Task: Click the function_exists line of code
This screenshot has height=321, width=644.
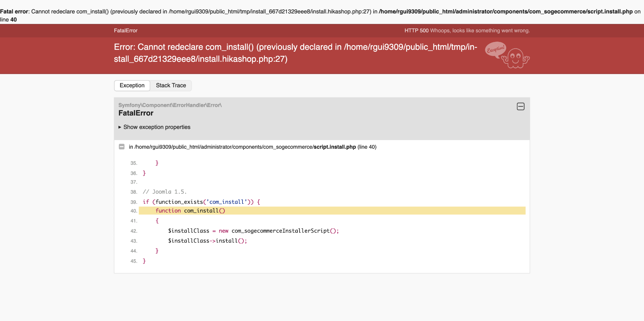Action: coord(201,202)
